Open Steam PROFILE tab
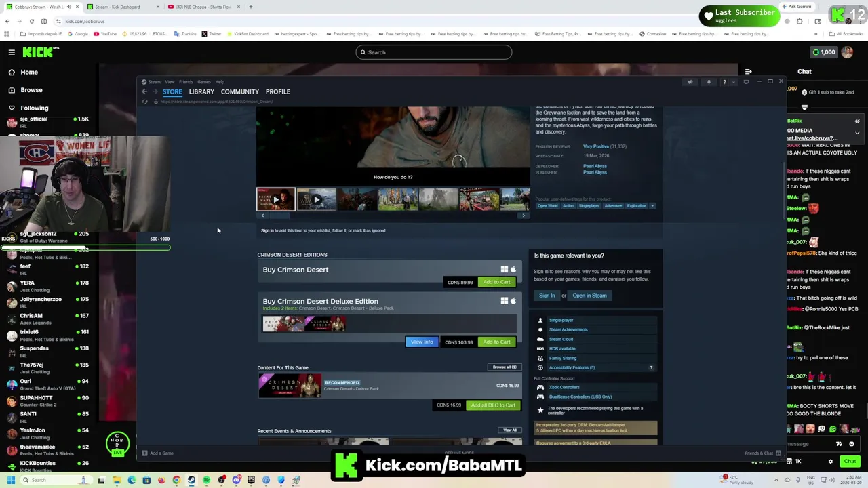Image resolution: width=868 pixels, height=488 pixels. pyautogui.click(x=278, y=91)
